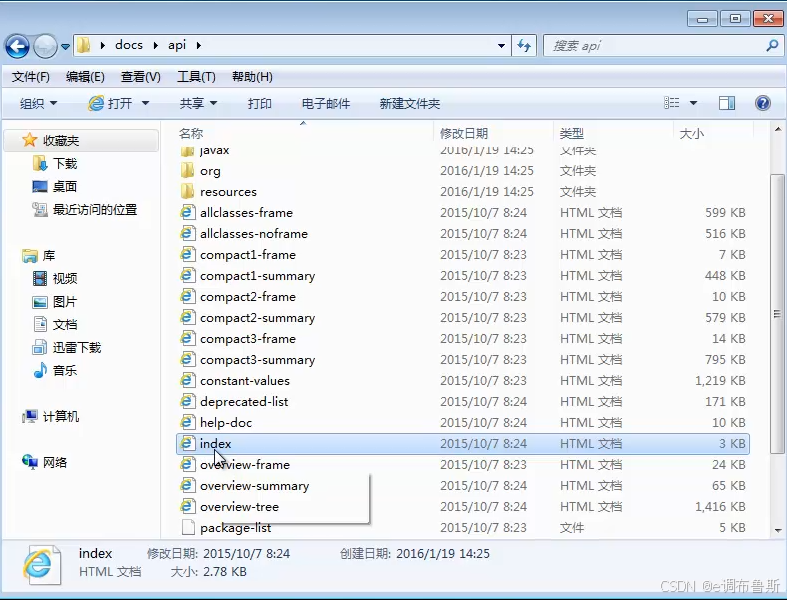Click the change view icon
This screenshot has width=787, height=600.
coord(672,103)
